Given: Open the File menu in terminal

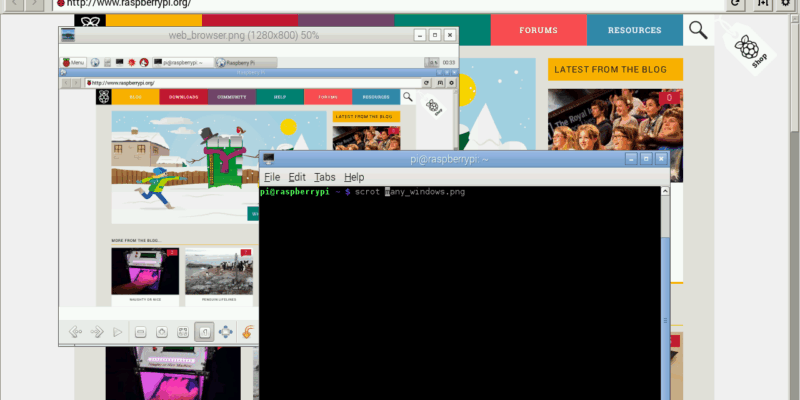Looking at the screenshot, I should coord(271,177).
